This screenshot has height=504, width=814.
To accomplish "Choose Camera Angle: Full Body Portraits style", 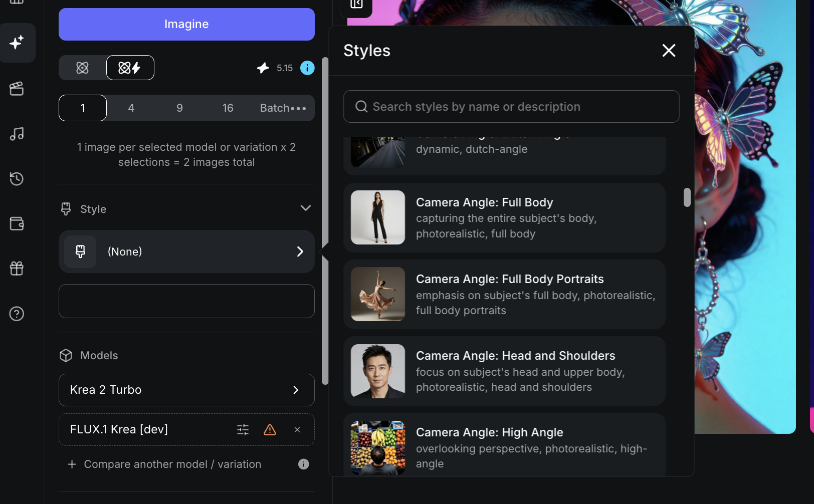I will (504, 294).
